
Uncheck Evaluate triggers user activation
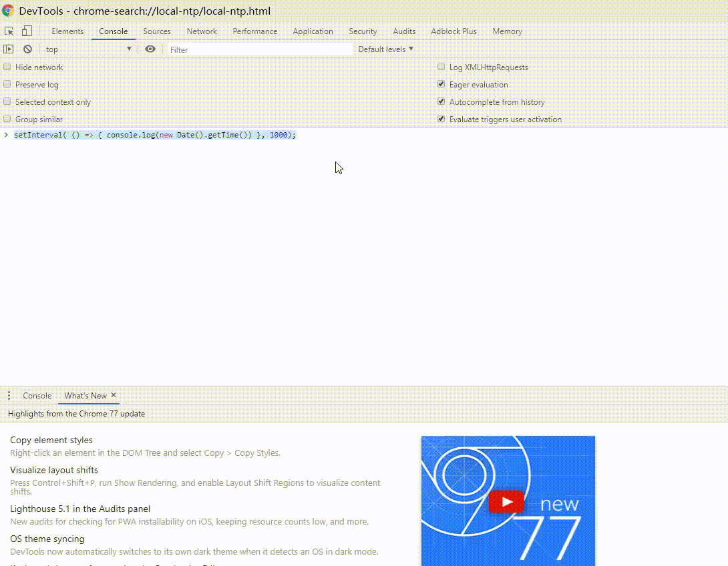coord(441,119)
